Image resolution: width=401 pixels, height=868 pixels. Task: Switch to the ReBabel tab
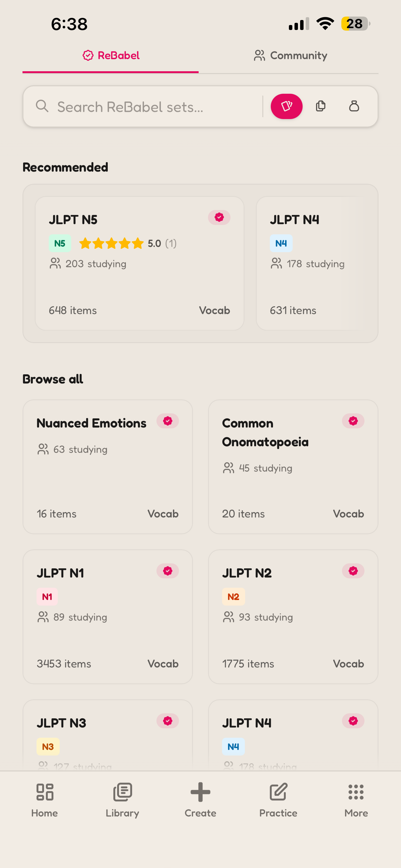(x=111, y=56)
